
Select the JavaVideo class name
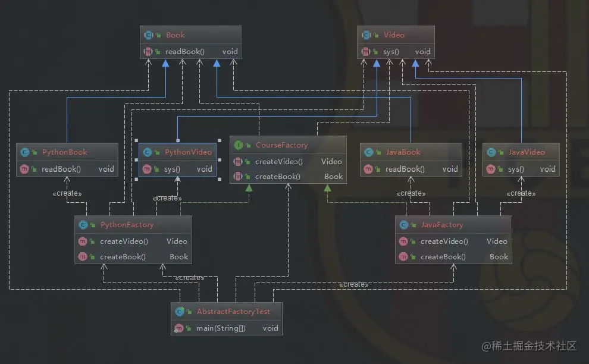click(527, 152)
